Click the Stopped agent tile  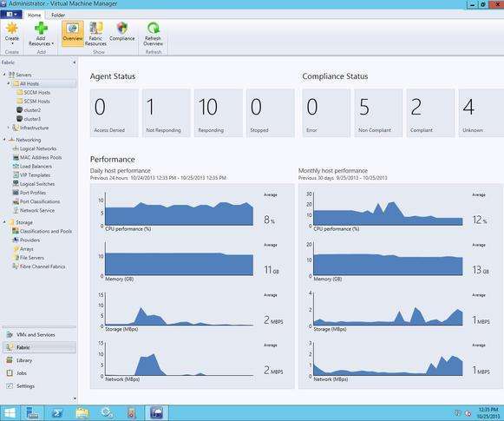point(271,113)
